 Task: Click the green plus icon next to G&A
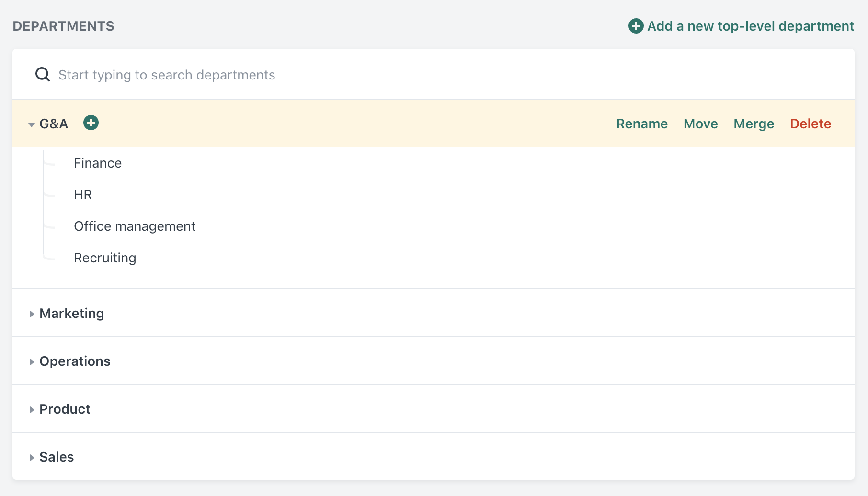tap(91, 123)
